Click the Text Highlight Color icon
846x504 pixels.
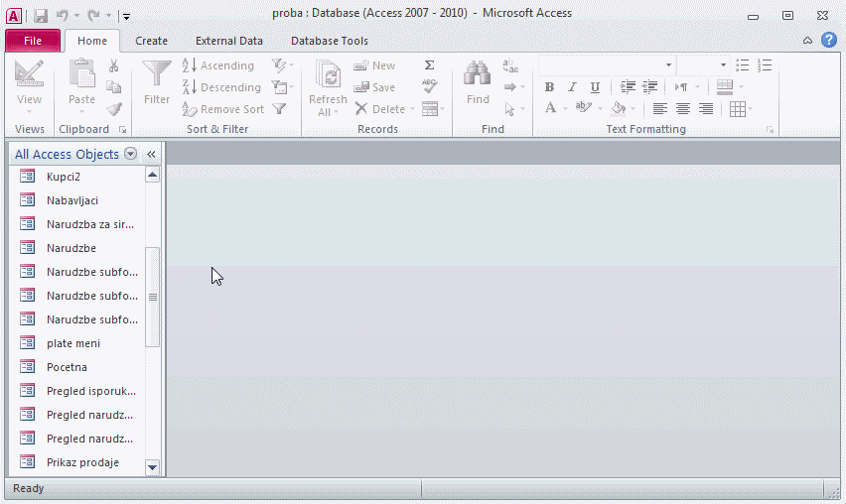coord(584,108)
